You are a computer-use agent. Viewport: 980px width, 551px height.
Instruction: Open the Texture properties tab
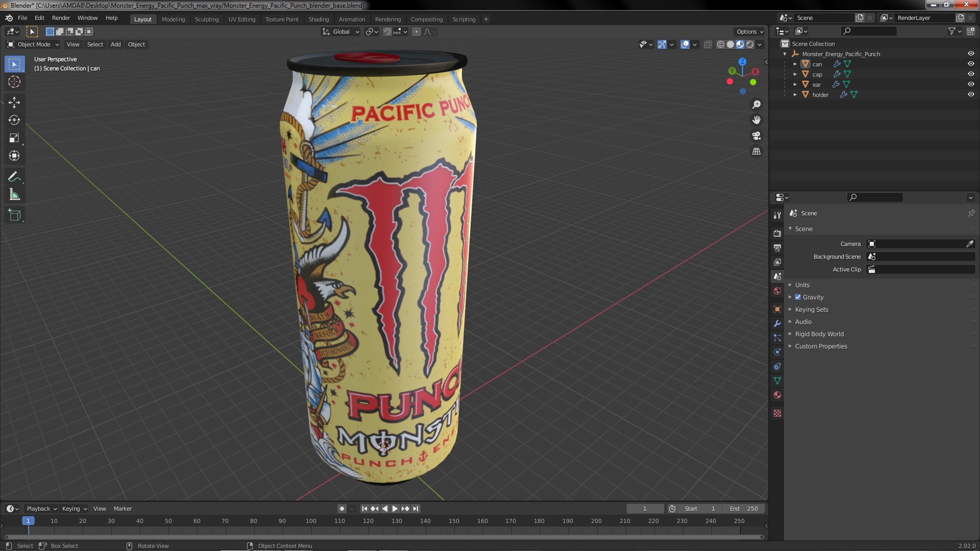pos(777,413)
